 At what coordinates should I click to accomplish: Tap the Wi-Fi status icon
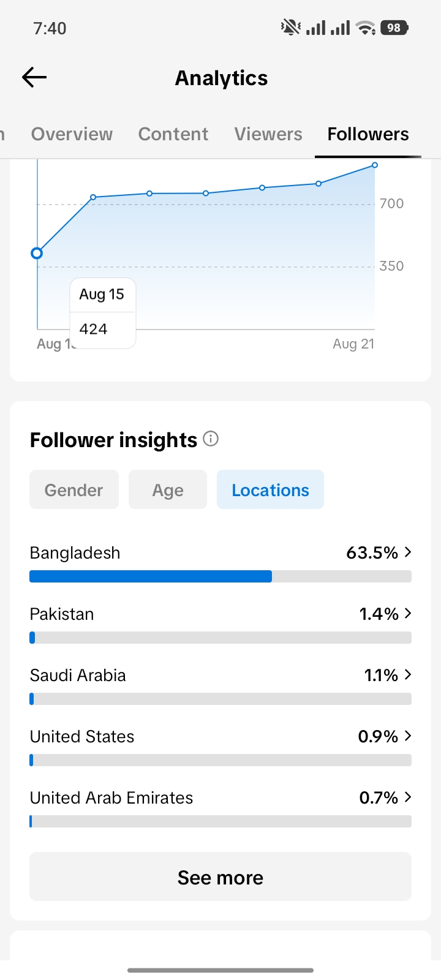(366, 28)
